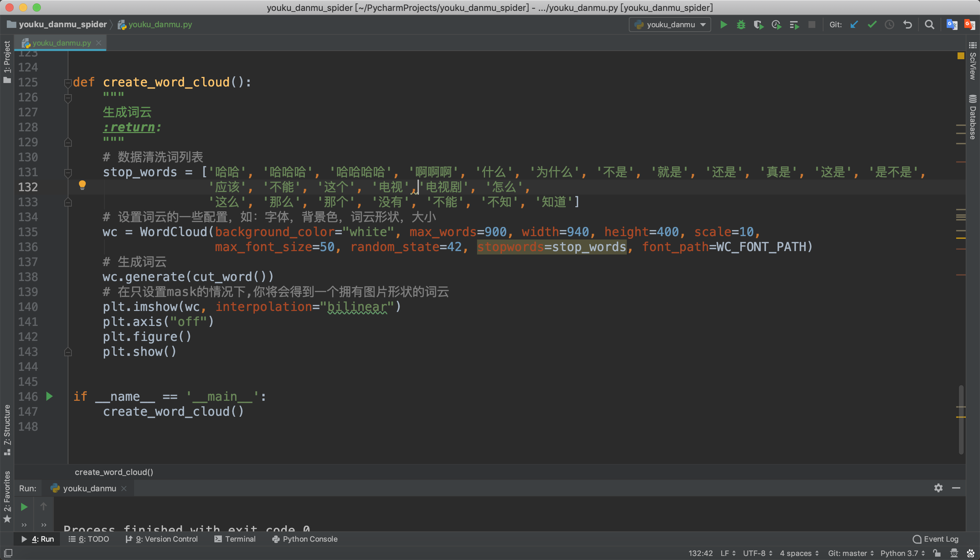This screenshot has height=560, width=980.
Task: Open the Python Console tab
Action: (305, 539)
